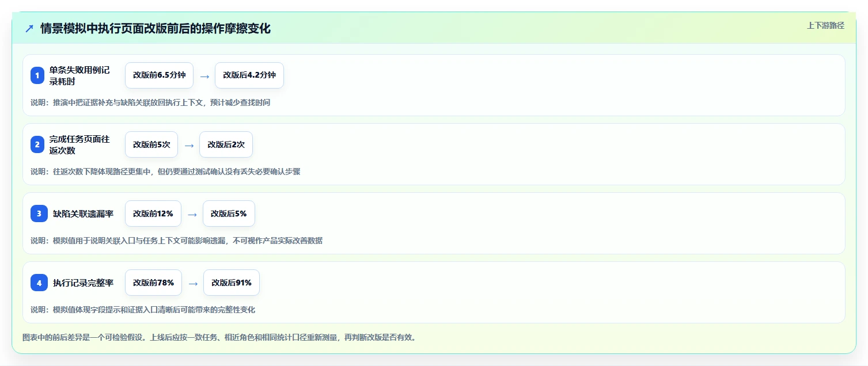Click the 单条失败用例记录耗时 label
This screenshot has height=366, width=868.
pos(79,75)
